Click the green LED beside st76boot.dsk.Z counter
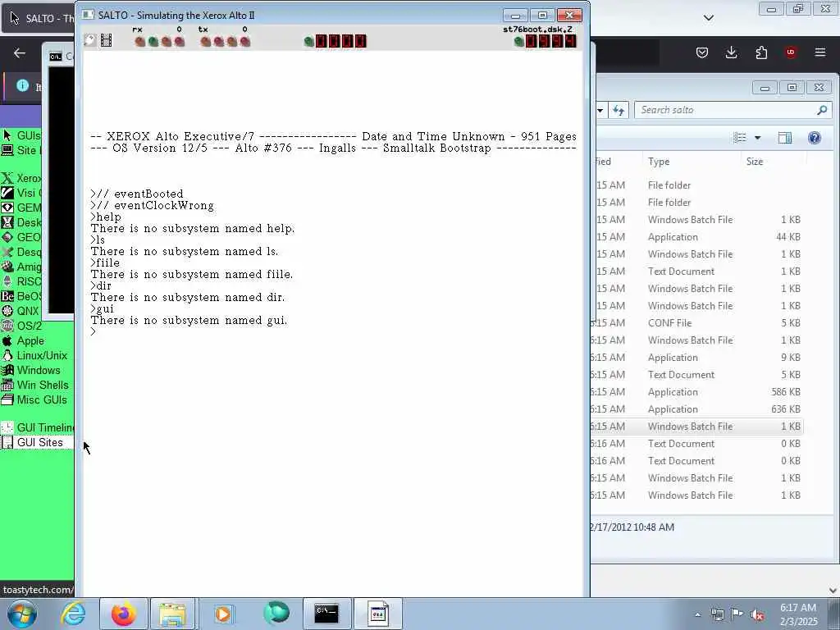The width and height of the screenshot is (840, 630). (518, 41)
